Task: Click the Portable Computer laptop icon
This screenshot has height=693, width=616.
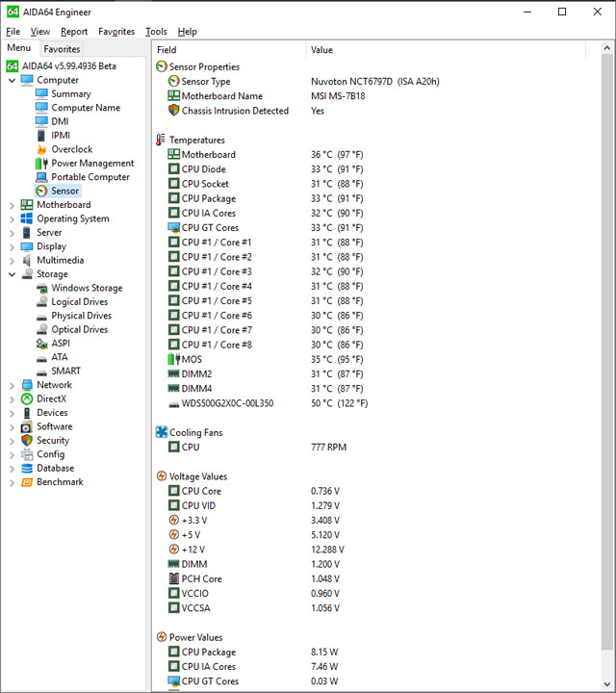Action: coord(41,177)
